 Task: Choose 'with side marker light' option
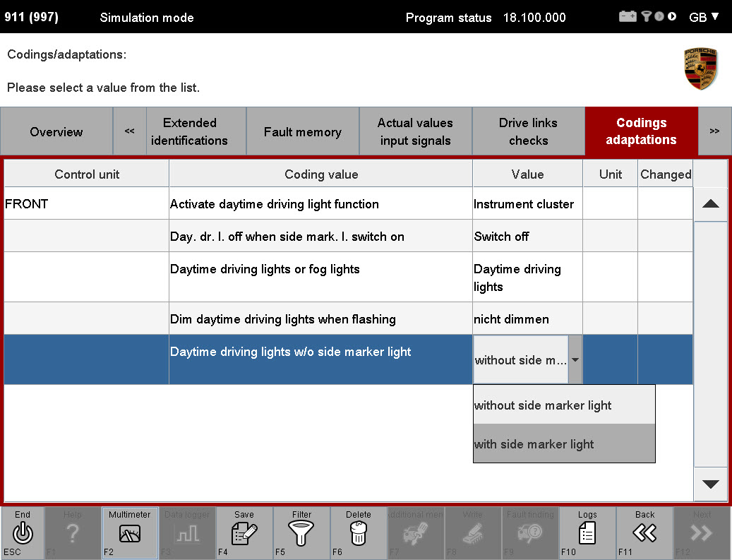[564, 443]
